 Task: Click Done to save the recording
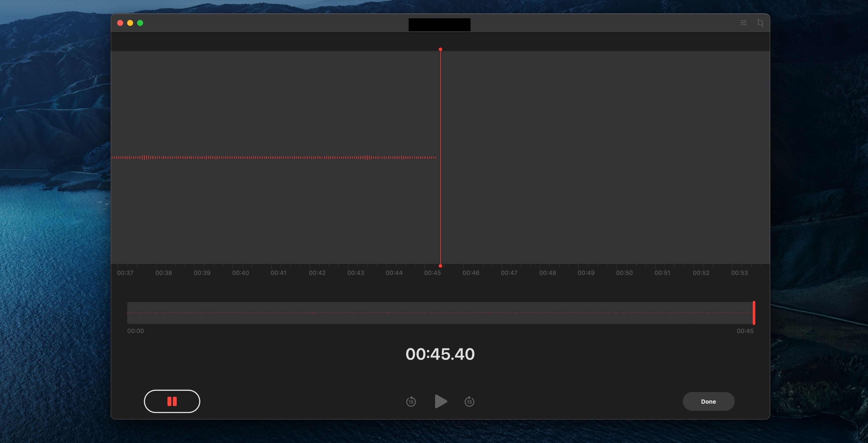(x=709, y=401)
